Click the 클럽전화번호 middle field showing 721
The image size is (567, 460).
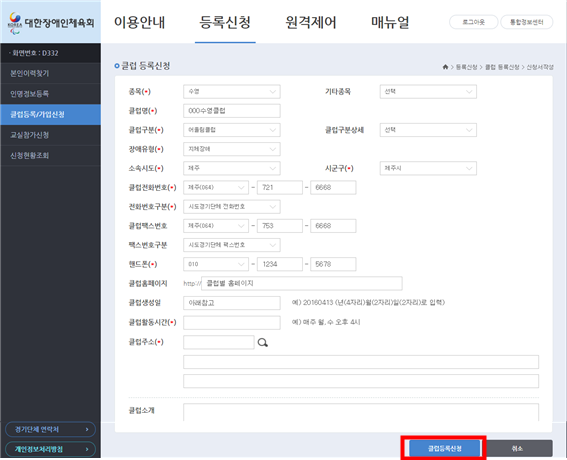click(x=280, y=187)
